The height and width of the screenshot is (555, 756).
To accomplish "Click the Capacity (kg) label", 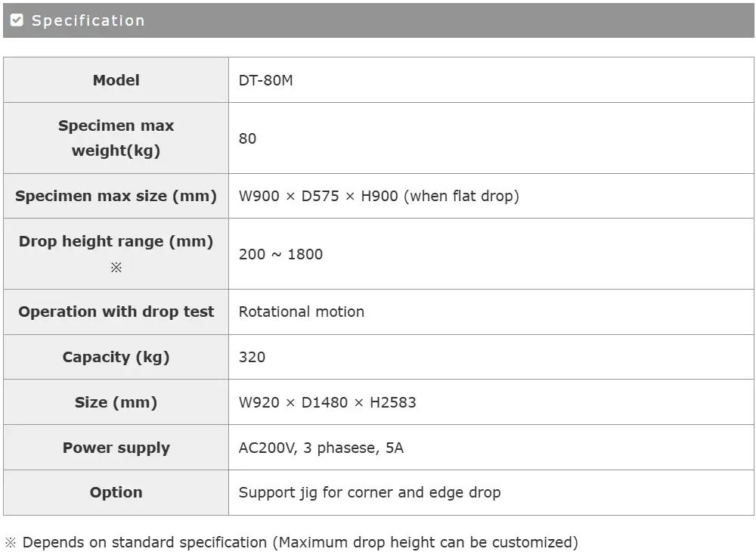I will pos(116,357).
